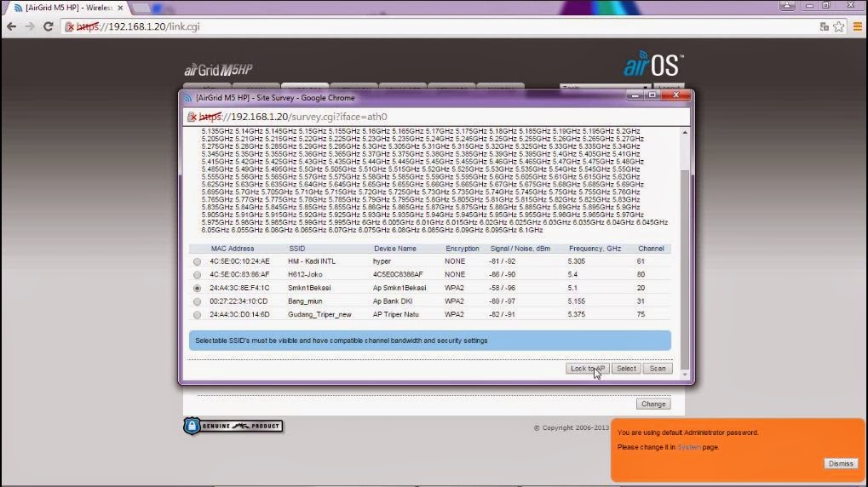Click device name AP Triper Natu
The height and width of the screenshot is (487, 868).
[x=395, y=314]
